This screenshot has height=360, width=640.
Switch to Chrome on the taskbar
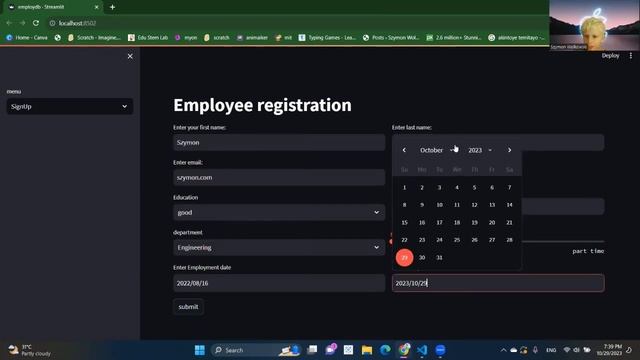404,350
